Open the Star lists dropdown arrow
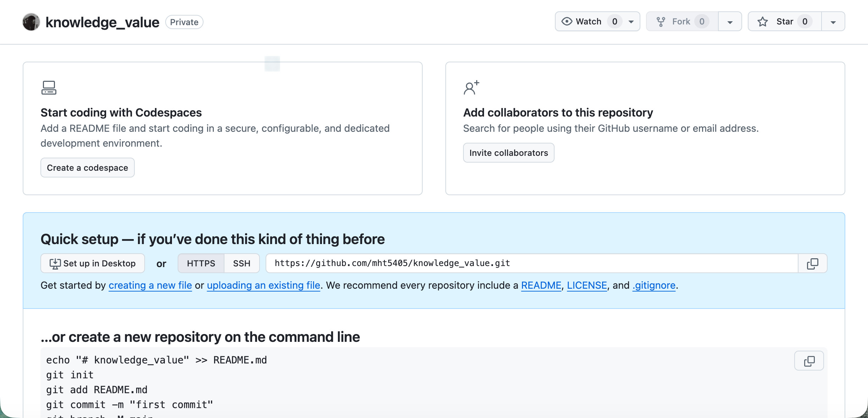Viewport: 868px width, 418px height. click(833, 22)
